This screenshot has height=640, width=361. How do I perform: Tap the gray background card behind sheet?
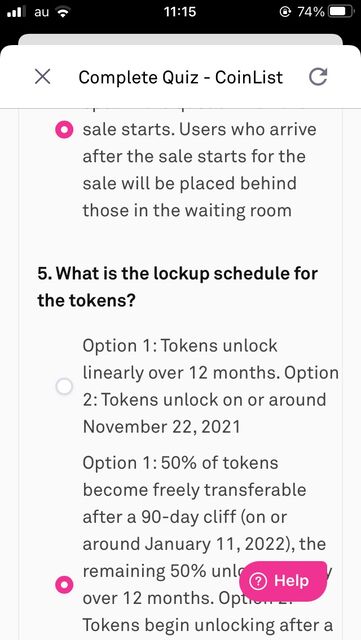click(180, 40)
